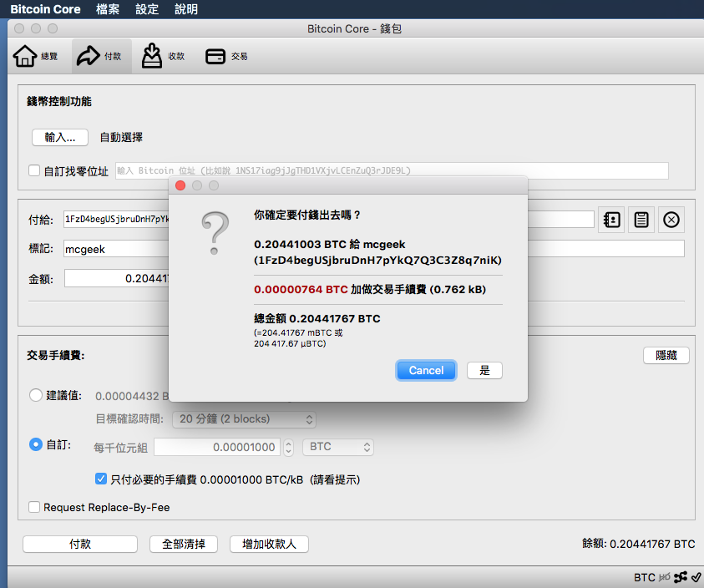Click the sync checkmark icon in the status bar
Screen dimensions: 704x588
click(696, 577)
